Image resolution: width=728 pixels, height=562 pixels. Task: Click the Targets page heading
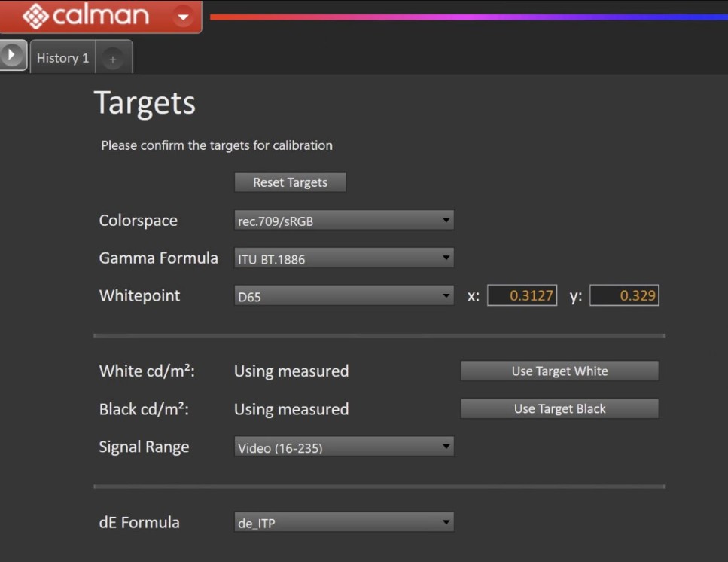(145, 103)
